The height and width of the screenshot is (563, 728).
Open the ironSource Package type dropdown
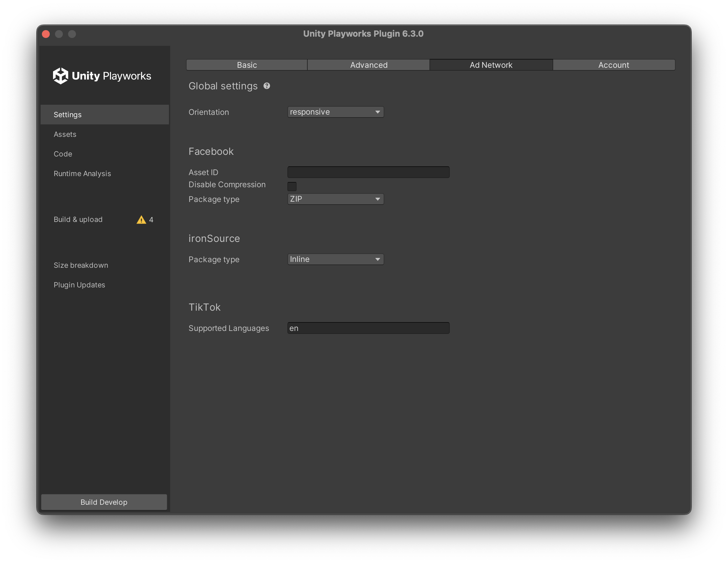pos(335,259)
